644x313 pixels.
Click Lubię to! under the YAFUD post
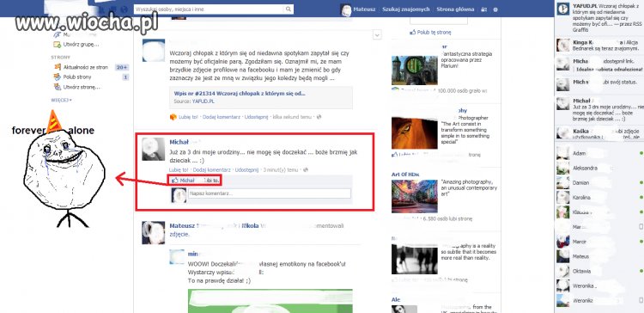(x=189, y=117)
